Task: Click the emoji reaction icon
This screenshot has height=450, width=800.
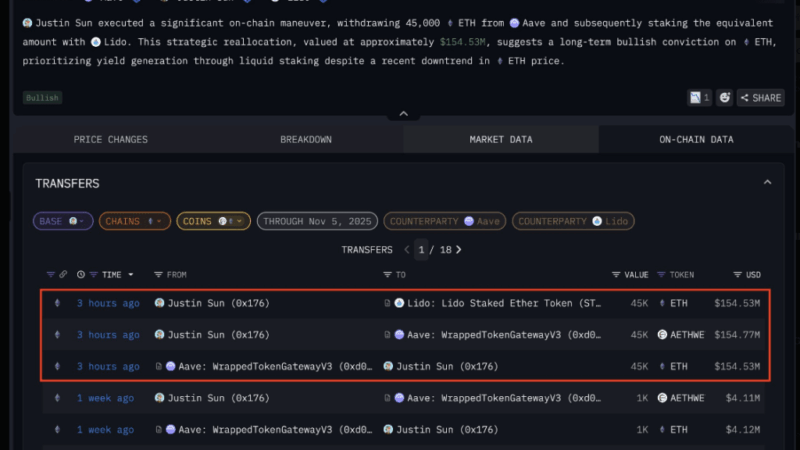Action: pos(724,97)
